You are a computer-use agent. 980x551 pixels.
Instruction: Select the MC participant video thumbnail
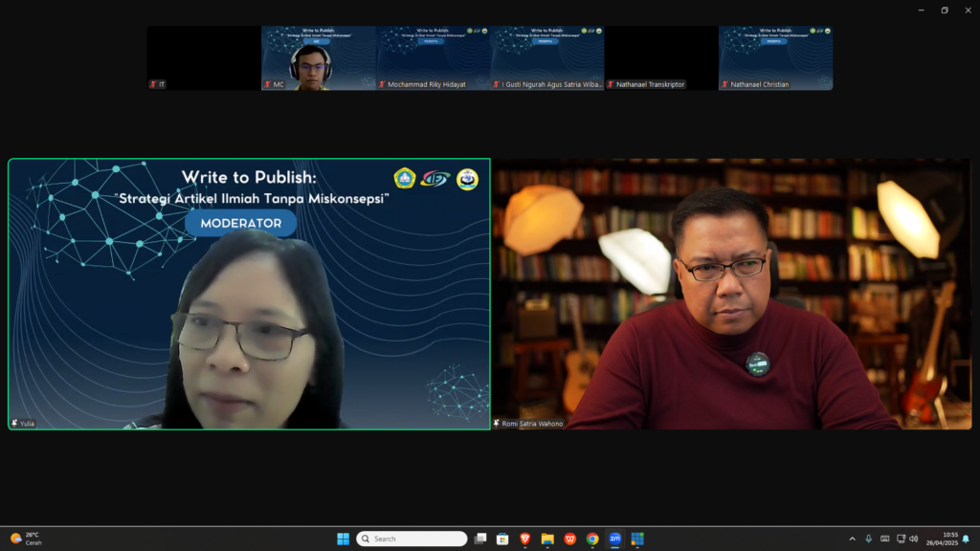click(319, 57)
